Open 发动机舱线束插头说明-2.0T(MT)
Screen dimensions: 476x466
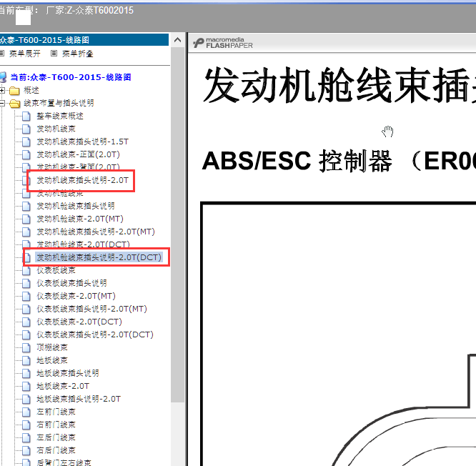pos(96,232)
